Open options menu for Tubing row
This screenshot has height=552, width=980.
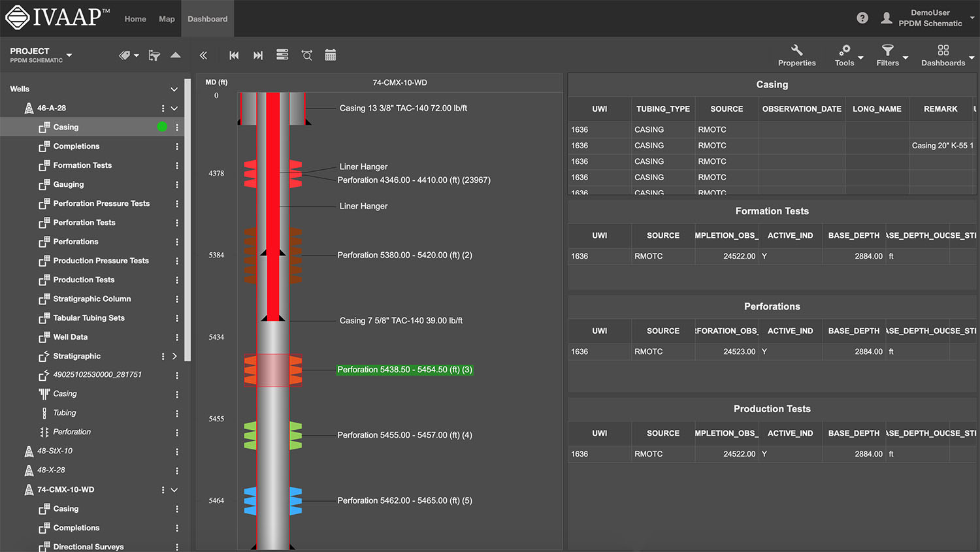(x=177, y=414)
